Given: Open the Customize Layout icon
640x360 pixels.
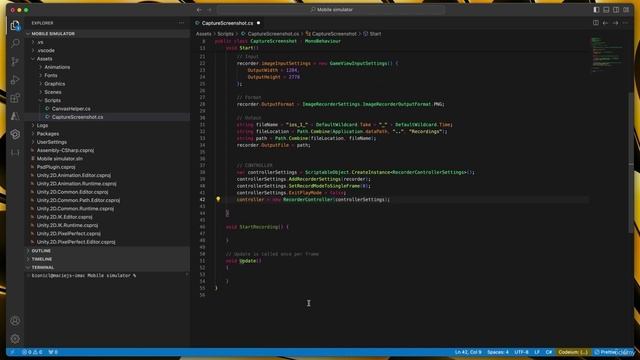Looking at the screenshot, I should click(626, 10).
